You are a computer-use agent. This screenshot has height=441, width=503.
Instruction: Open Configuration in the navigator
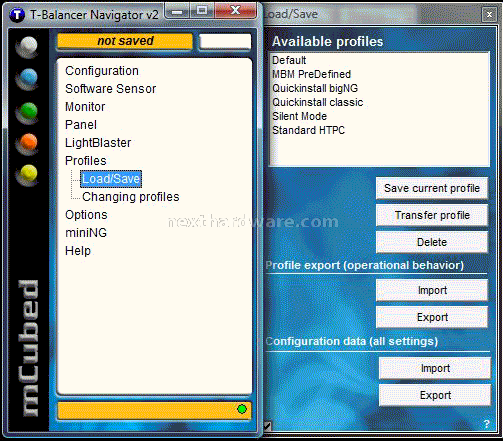click(x=102, y=71)
